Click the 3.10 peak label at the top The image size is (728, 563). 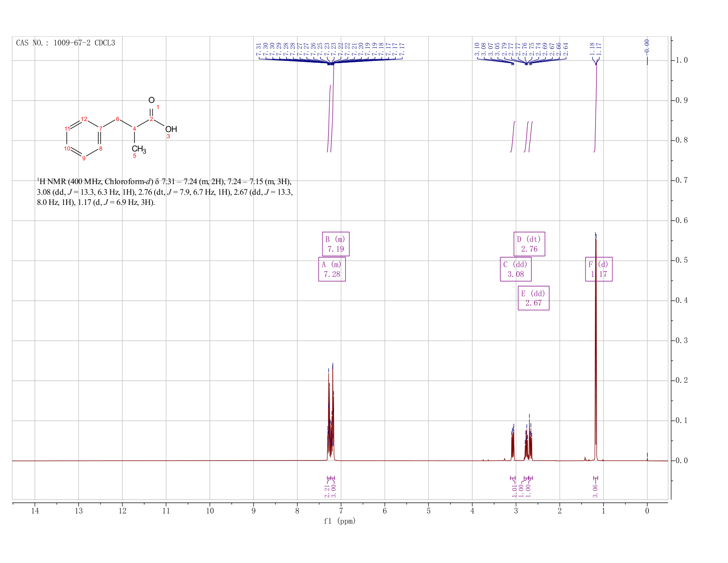click(477, 49)
